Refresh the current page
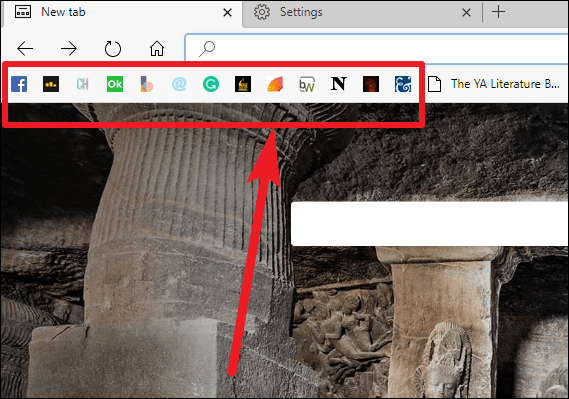The width and height of the screenshot is (569, 399). (112, 49)
